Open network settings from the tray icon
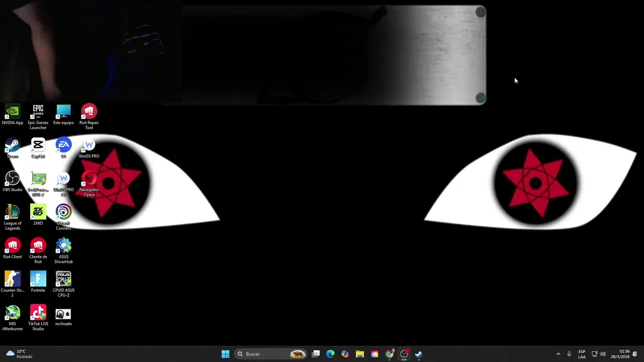Screen dimensions: 644x362 [x=594, y=354]
